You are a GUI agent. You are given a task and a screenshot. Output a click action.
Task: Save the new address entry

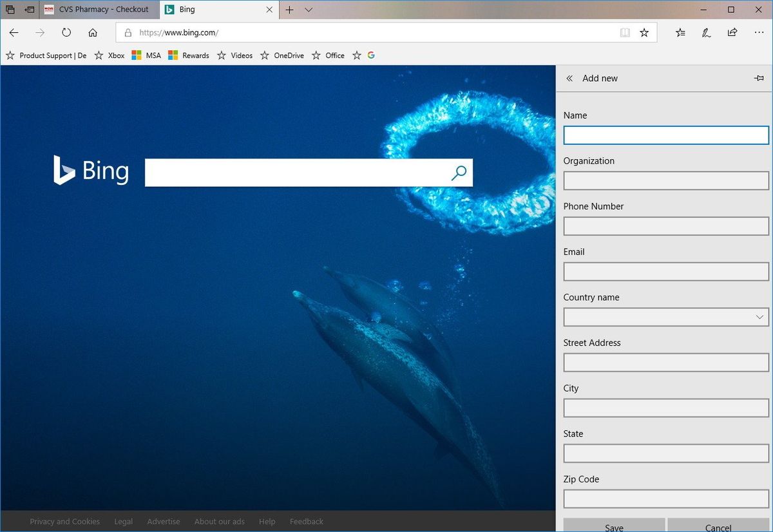pyautogui.click(x=613, y=526)
